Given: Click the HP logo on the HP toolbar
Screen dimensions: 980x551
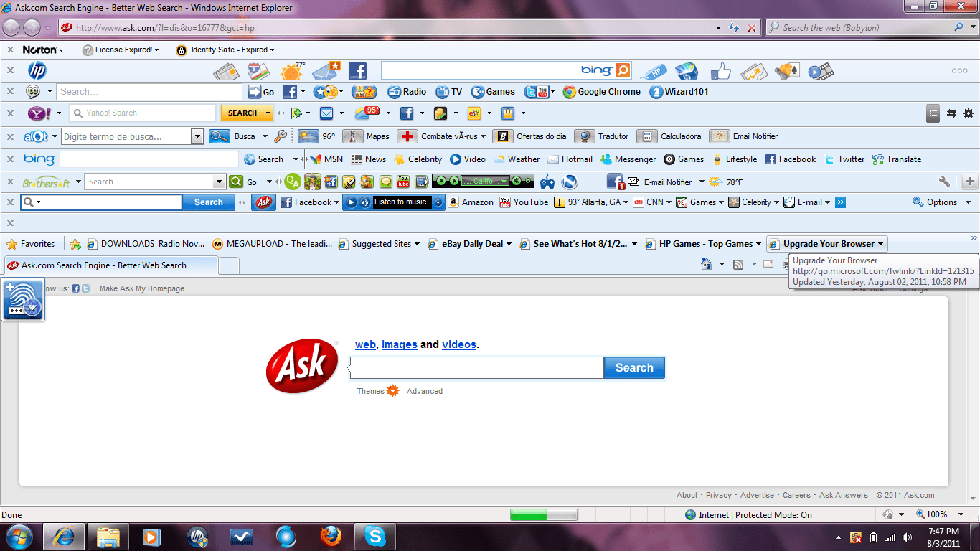Looking at the screenshot, I should point(37,70).
